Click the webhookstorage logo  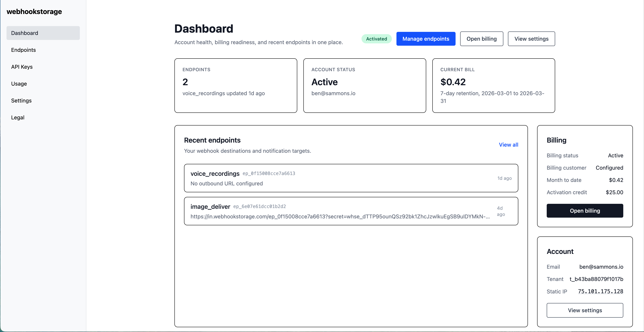pyautogui.click(x=34, y=12)
